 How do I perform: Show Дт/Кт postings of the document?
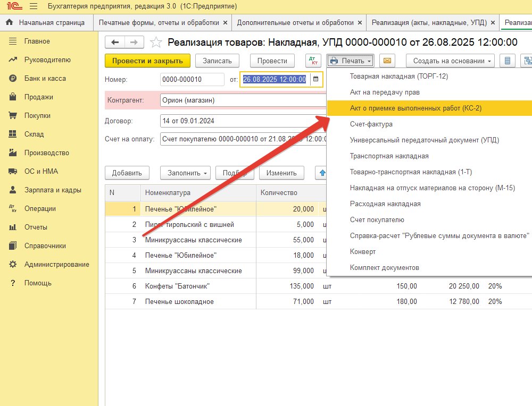coord(313,61)
